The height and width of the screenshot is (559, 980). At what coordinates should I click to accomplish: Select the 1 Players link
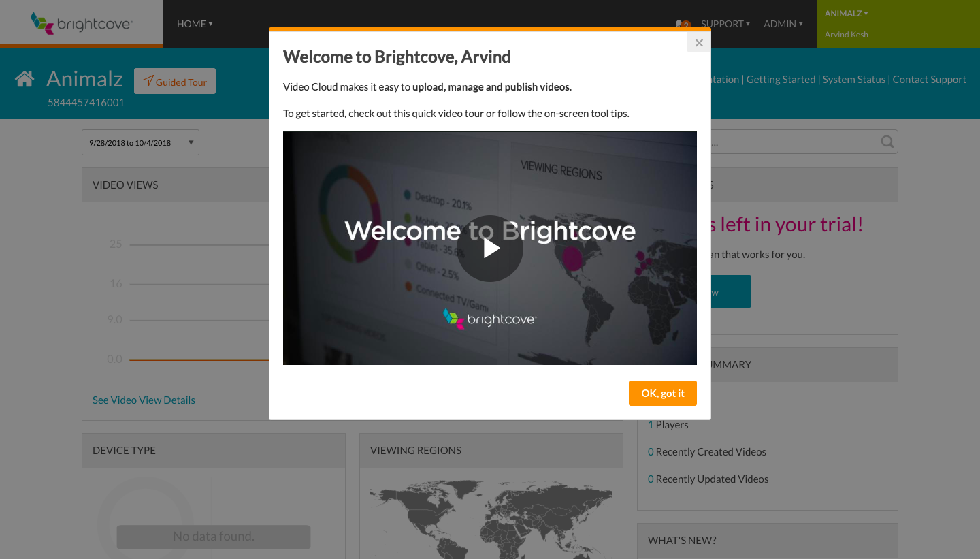(668, 424)
